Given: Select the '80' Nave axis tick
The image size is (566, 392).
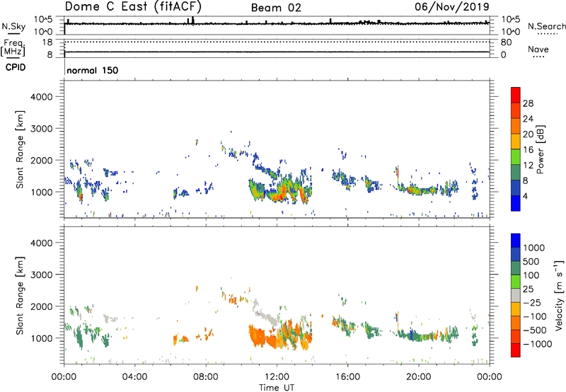Looking at the screenshot, I should coord(506,42).
